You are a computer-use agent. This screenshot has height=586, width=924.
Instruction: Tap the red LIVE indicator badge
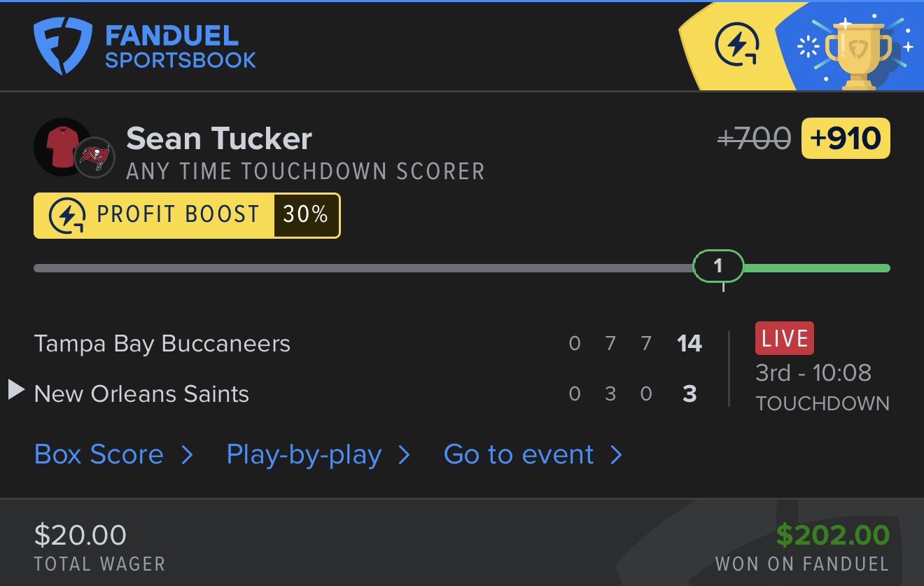[784, 339]
